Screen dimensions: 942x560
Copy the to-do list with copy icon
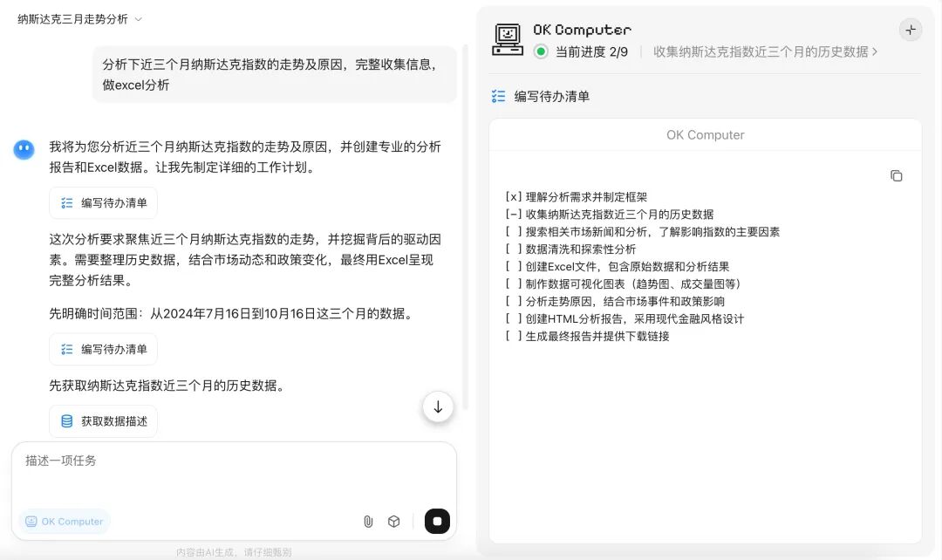tap(897, 176)
